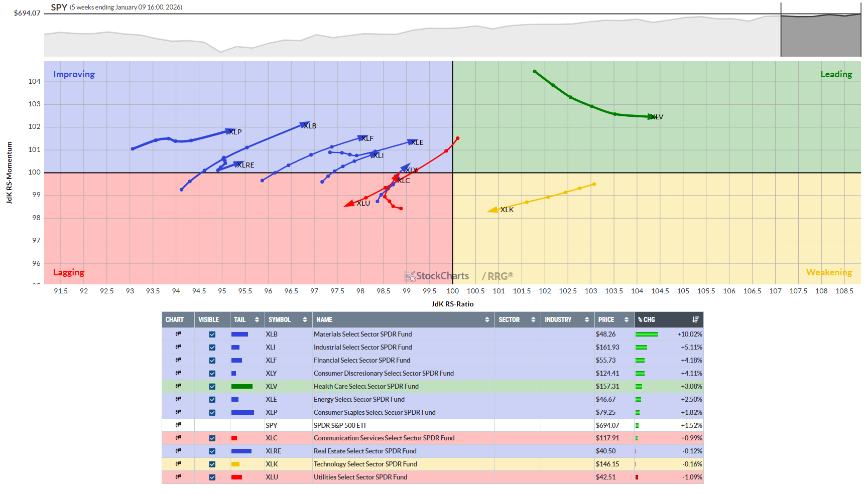The width and height of the screenshot is (868, 494).
Task: Click the XLP arrowhead on the chart
Action: 229,131
